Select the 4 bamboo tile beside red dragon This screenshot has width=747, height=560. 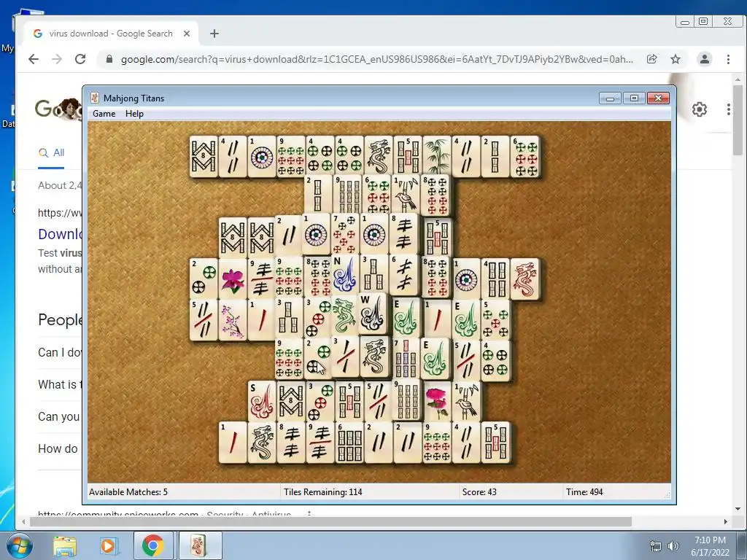click(495, 279)
